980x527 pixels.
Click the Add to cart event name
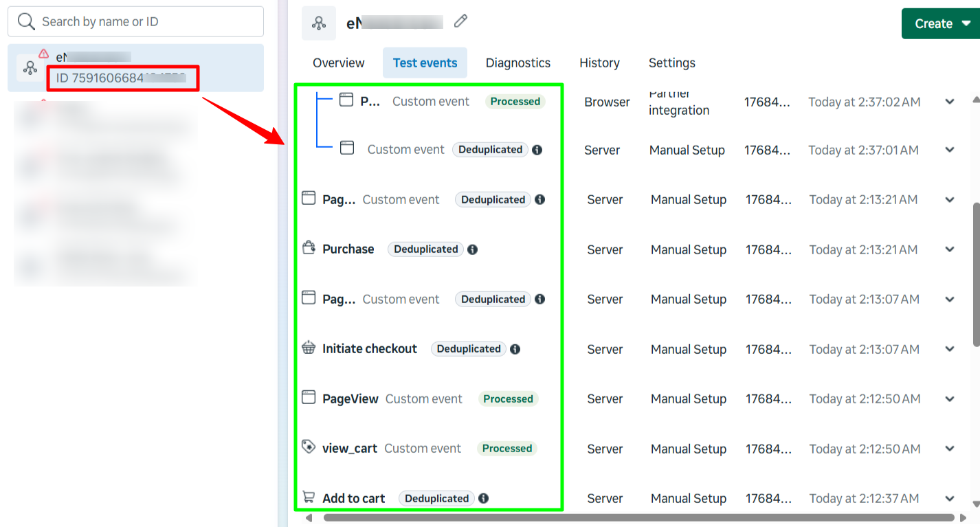pyautogui.click(x=354, y=499)
